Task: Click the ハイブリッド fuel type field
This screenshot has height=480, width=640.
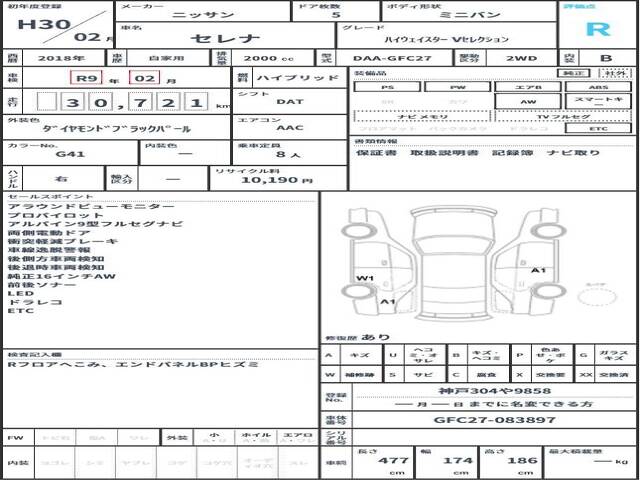Action: pyautogui.click(x=287, y=77)
